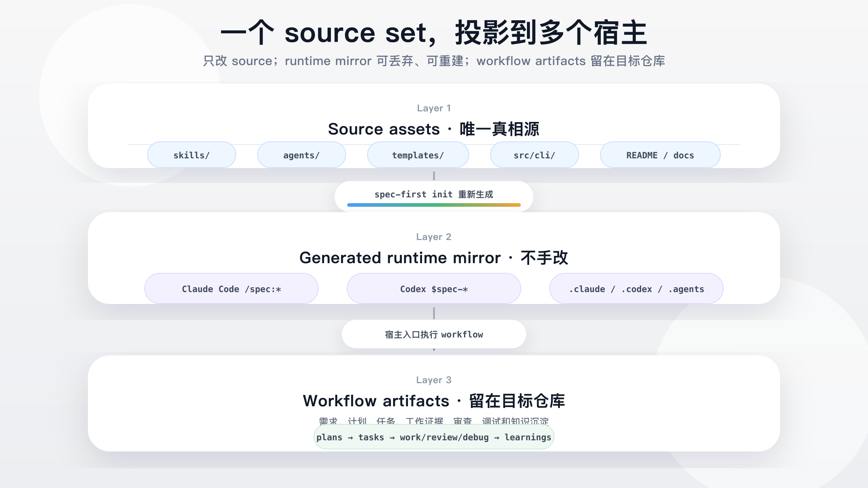This screenshot has width=868, height=488.
Task: Click the Source assets · 唯一真相源 heading
Action: [x=434, y=129]
